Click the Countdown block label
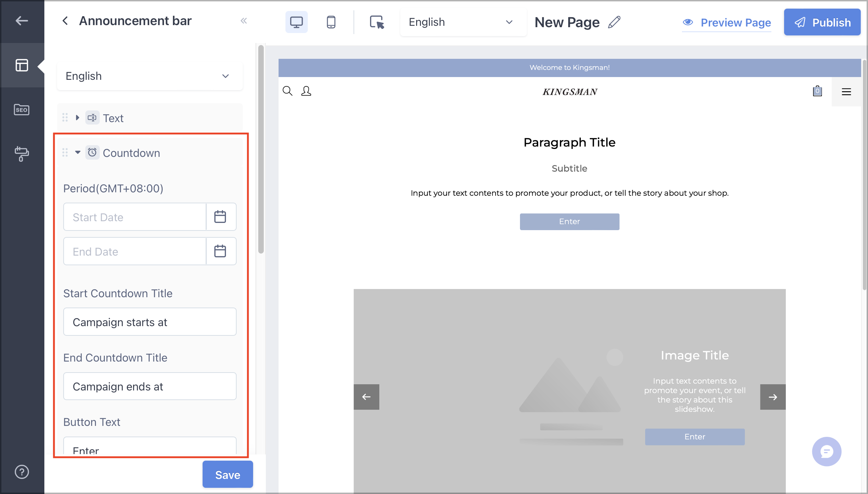868x494 pixels. coord(131,153)
